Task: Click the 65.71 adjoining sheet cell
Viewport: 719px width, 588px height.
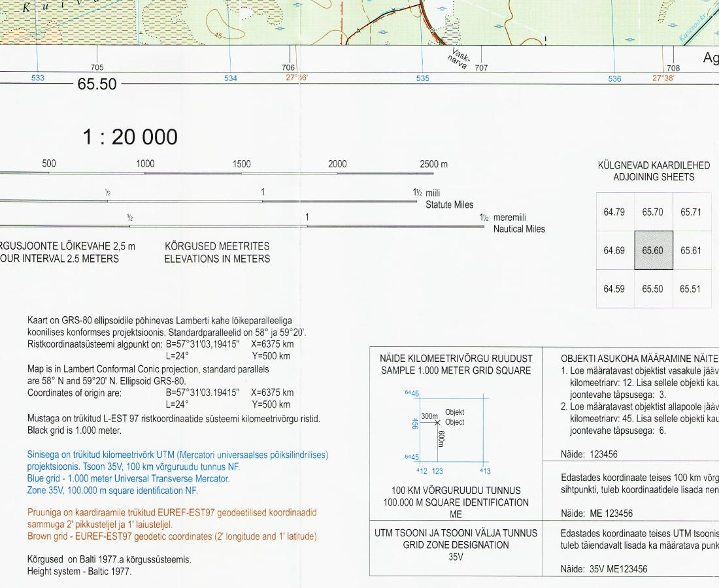Action: pyautogui.click(x=691, y=212)
